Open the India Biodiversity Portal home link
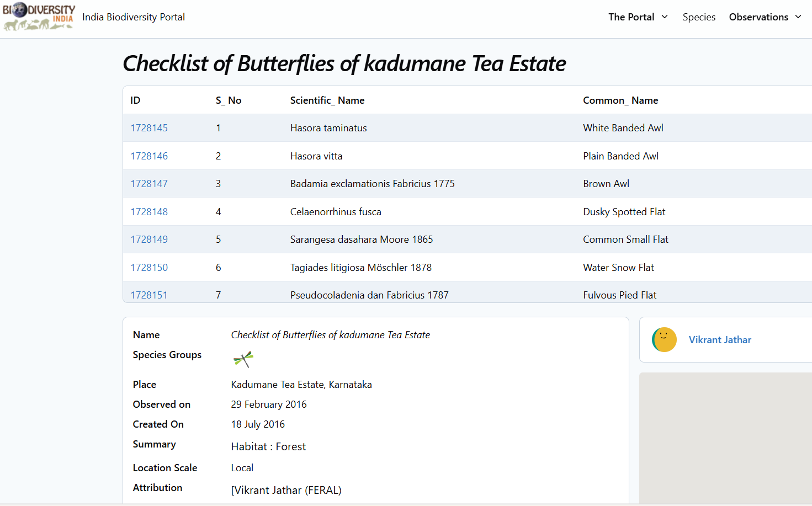 [134, 17]
